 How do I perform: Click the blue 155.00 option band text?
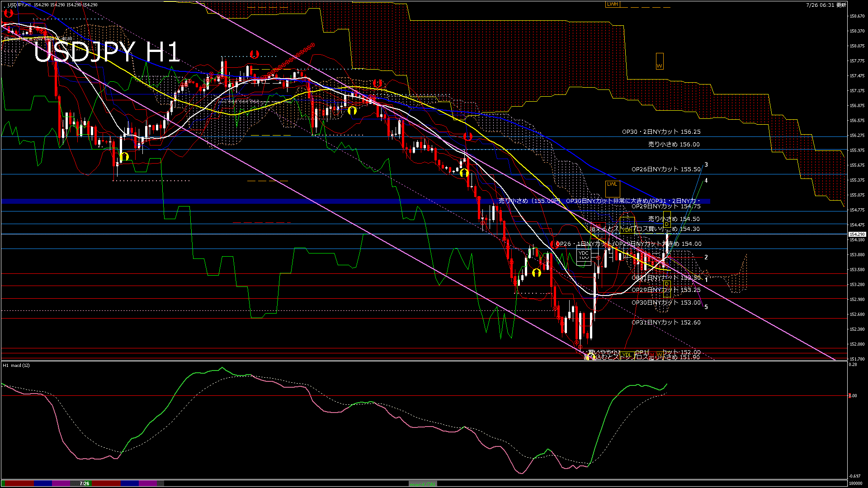click(599, 201)
